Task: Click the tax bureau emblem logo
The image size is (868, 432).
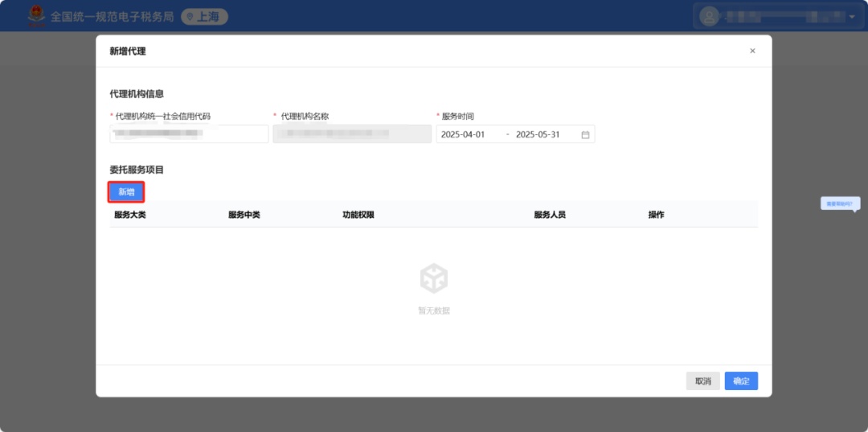Action: pos(36,16)
